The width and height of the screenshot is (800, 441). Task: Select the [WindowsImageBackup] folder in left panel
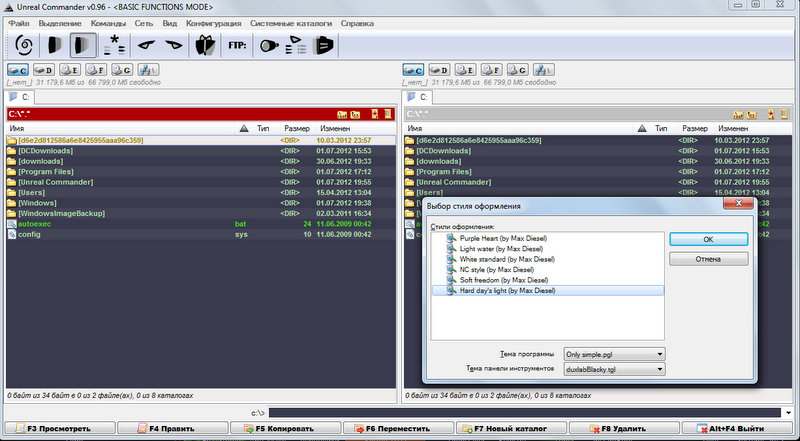[201, 213]
